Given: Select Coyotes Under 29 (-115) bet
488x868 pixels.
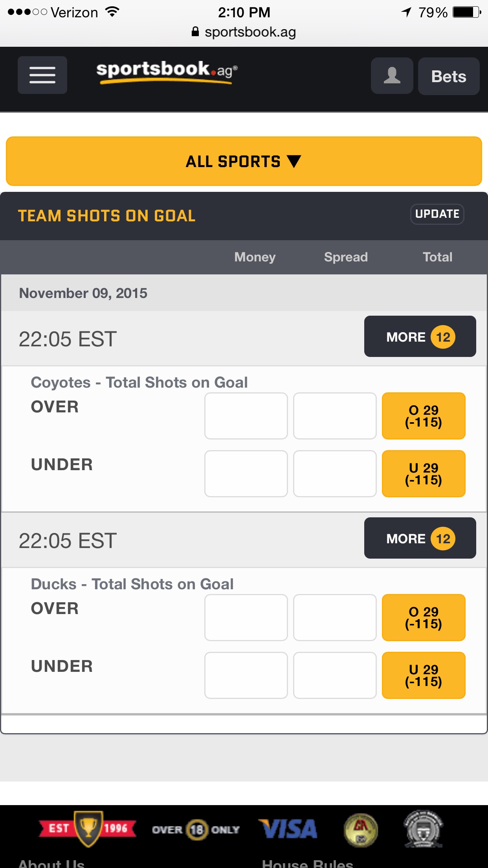Looking at the screenshot, I should [424, 474].
